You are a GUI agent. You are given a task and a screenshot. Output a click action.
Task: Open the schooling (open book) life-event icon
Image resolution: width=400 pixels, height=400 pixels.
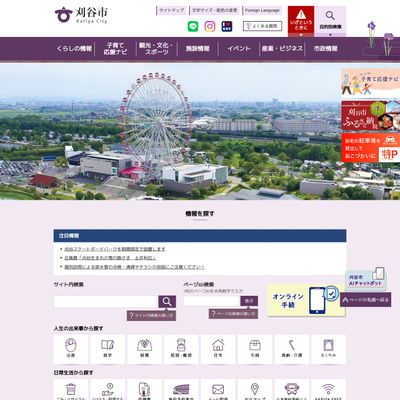(107, 349)
